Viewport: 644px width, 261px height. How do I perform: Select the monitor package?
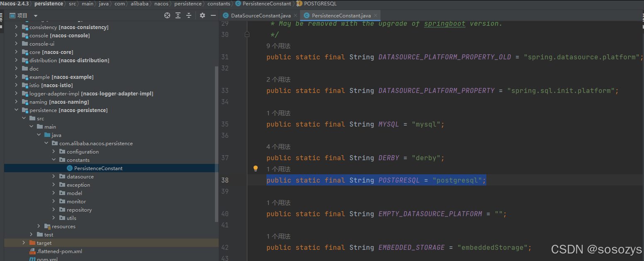click(76, 201)
